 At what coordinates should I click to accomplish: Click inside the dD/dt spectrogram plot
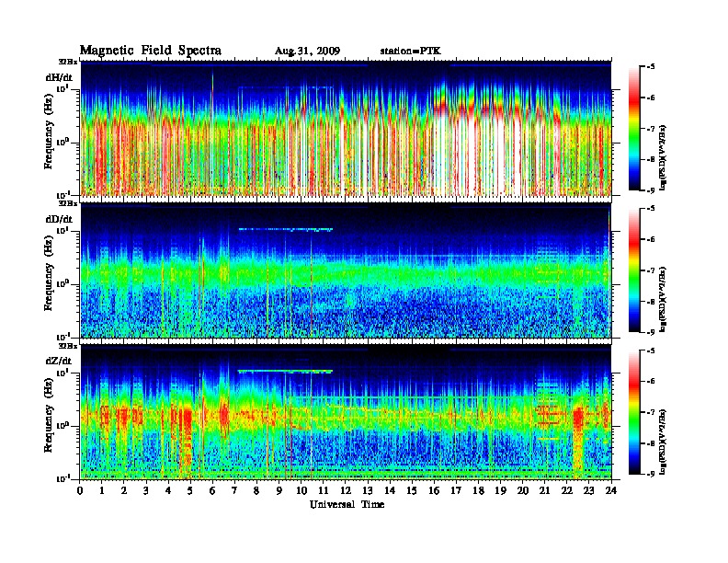pos(346,270)
